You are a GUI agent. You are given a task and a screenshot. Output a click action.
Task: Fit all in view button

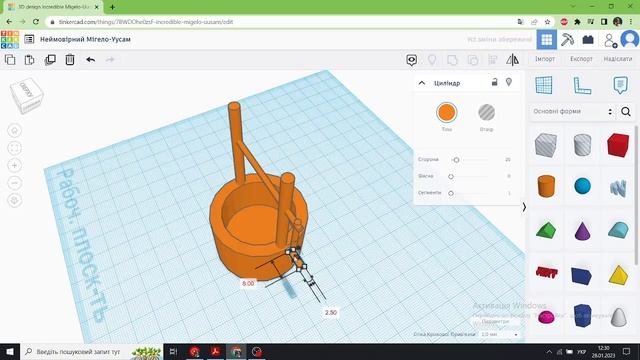pyautogui.click(x=15, y=148)
